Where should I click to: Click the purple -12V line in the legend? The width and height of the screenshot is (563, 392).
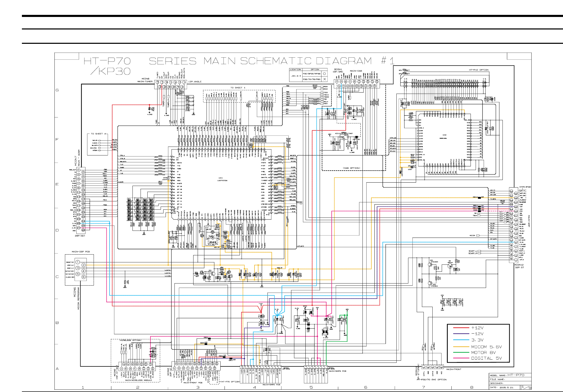click(461, 334)
